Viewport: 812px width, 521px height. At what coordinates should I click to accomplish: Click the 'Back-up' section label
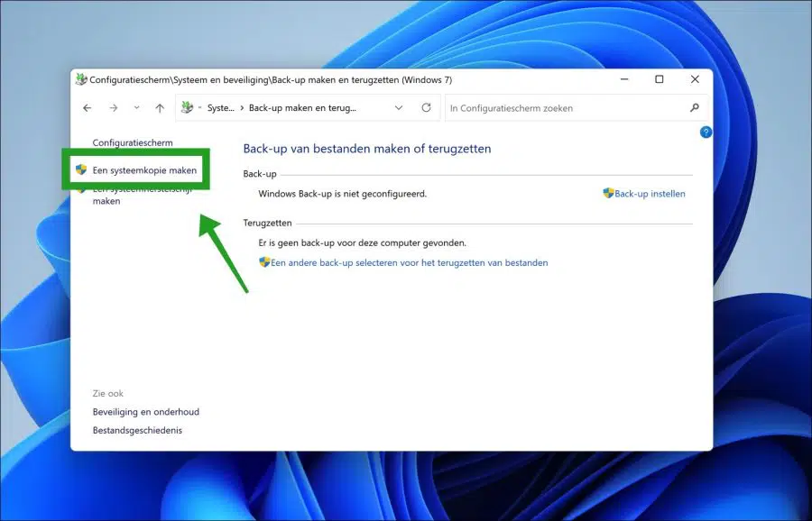point(260,174)
